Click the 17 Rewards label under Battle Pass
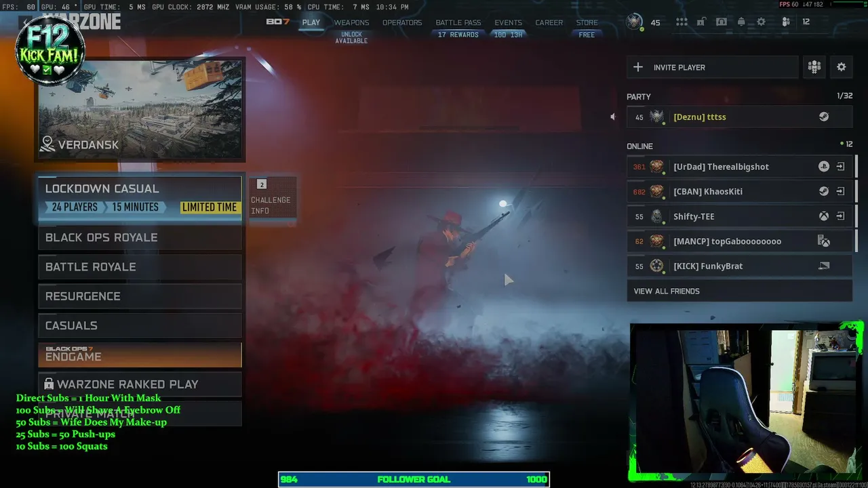Viewport: 868px width, 488px height. point(458,35)
